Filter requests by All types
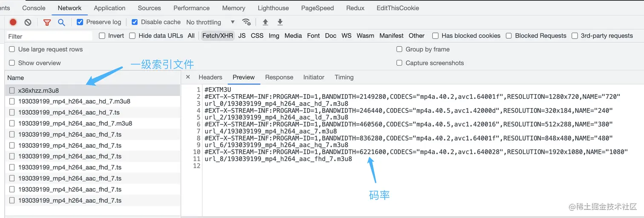 (x=191, y=36)
